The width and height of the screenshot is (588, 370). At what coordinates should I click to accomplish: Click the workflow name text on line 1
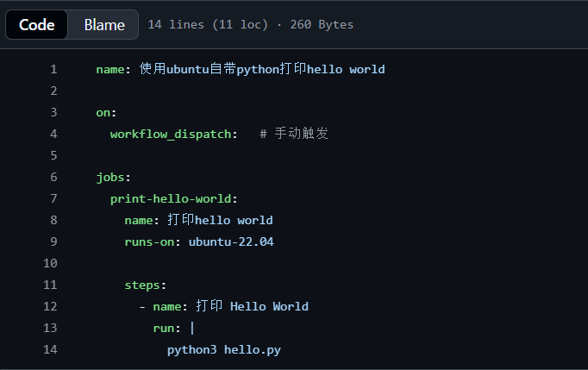click(262, 69)
